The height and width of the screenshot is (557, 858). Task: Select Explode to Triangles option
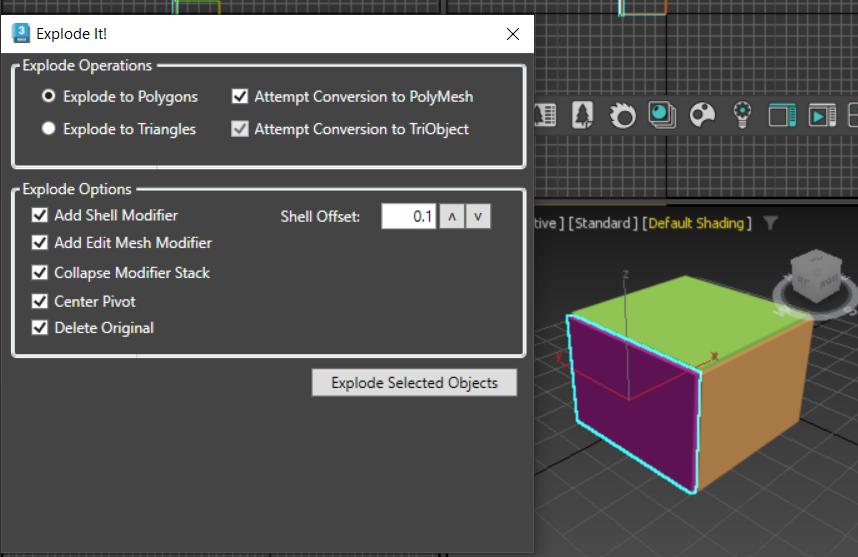click(119, 129)
